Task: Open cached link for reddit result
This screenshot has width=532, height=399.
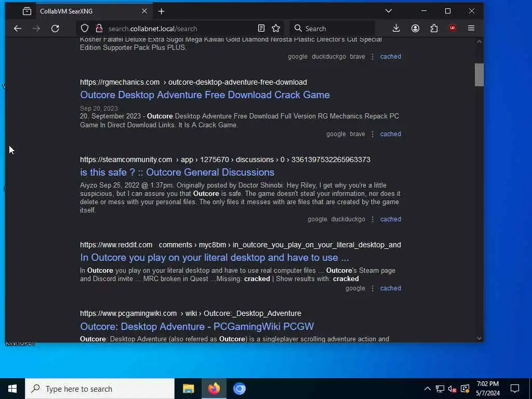Action: [391, 288]
